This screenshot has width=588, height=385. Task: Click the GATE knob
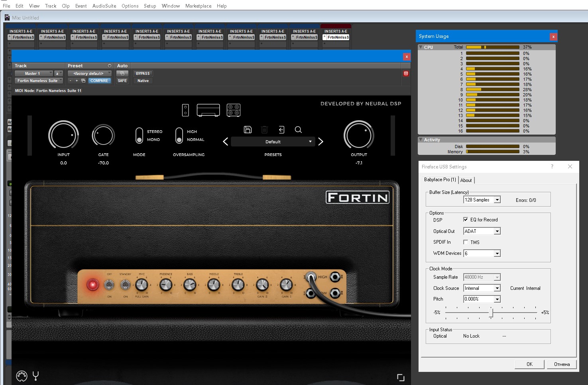tap(103, 136)
